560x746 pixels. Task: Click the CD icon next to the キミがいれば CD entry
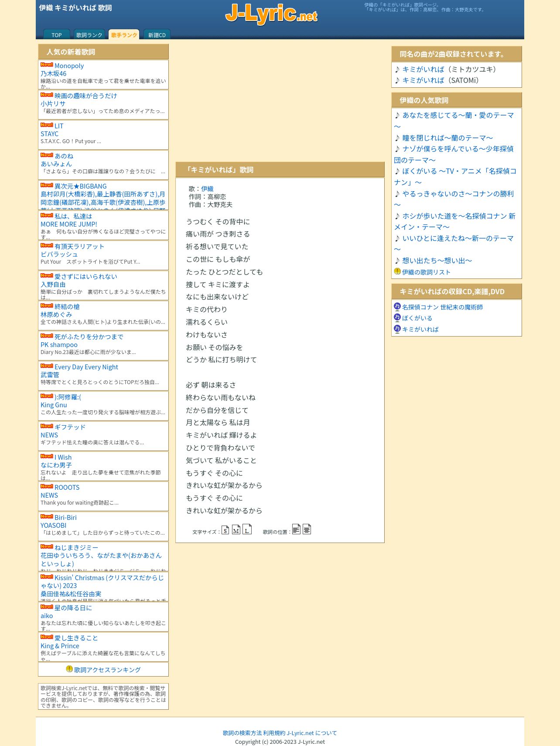(397, 329)
